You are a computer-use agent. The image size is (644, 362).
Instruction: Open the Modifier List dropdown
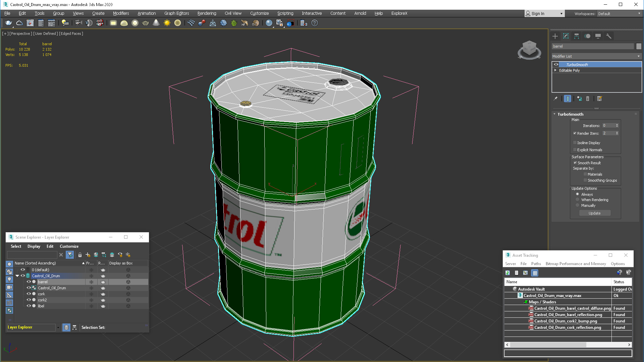[597, 56]
